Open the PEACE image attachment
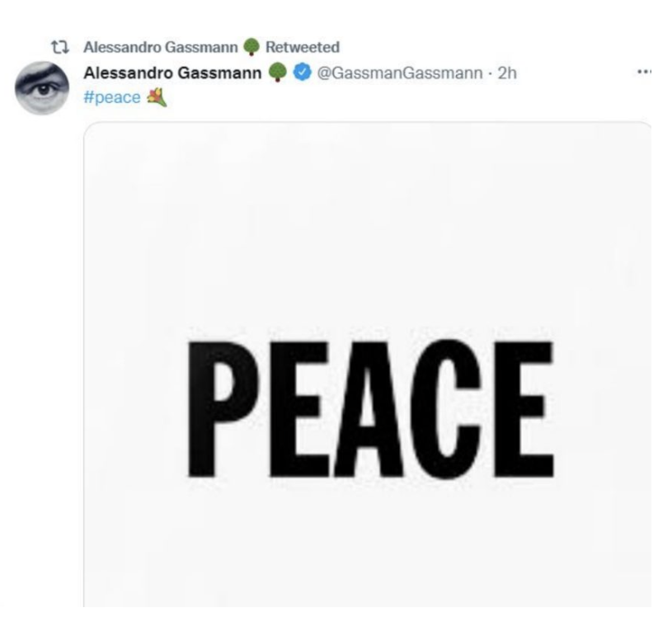The height and width of the screenshot is (617, 672). coord(368,365)
